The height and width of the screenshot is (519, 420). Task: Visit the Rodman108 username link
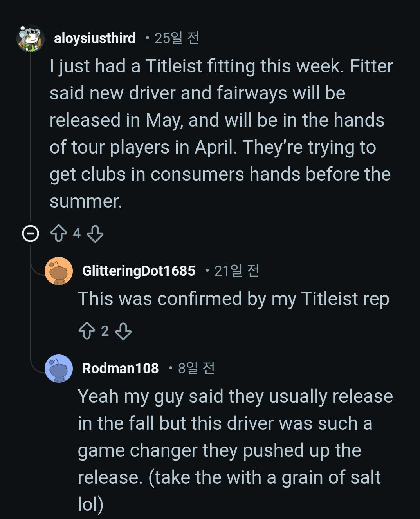click(x=121, y=368)
